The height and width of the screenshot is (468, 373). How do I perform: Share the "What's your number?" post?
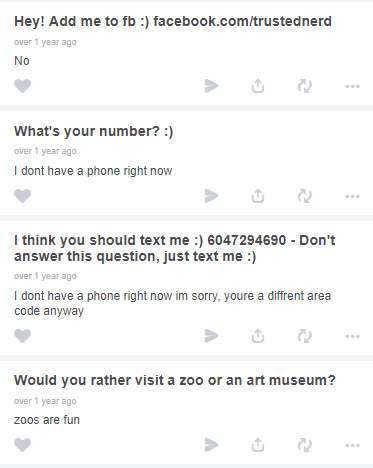[258, 196]
